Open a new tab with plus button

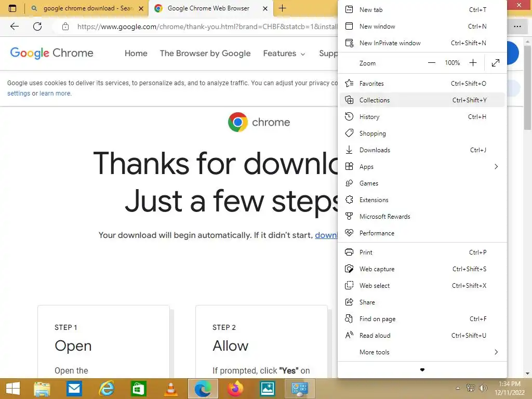pyautogui.click(x=282, y=8)
